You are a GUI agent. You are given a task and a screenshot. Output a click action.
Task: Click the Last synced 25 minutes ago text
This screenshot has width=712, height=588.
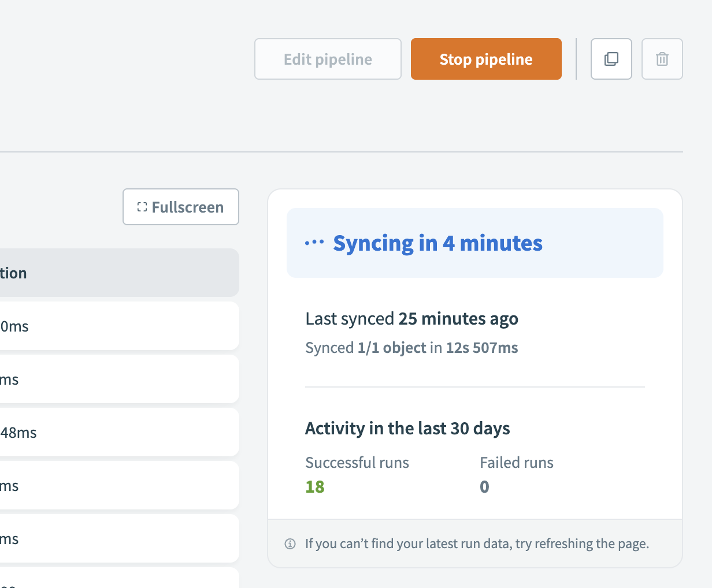click(411, 318)
